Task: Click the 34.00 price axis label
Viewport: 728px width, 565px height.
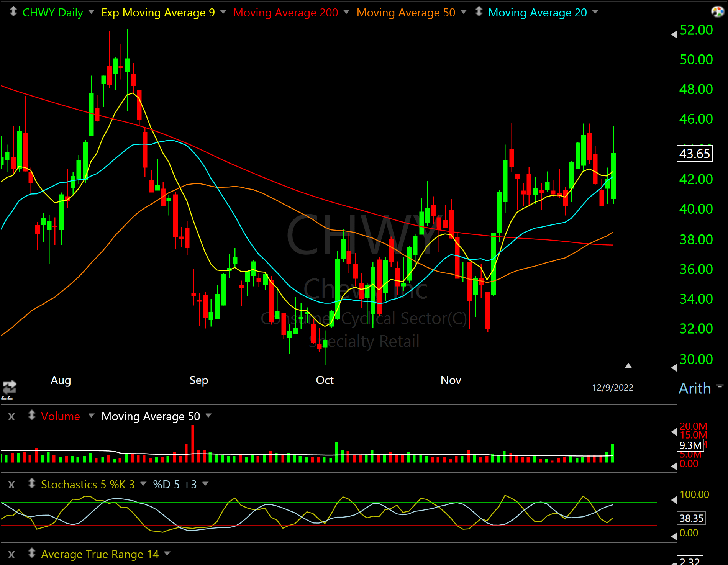Action: (x=696, y=299)
